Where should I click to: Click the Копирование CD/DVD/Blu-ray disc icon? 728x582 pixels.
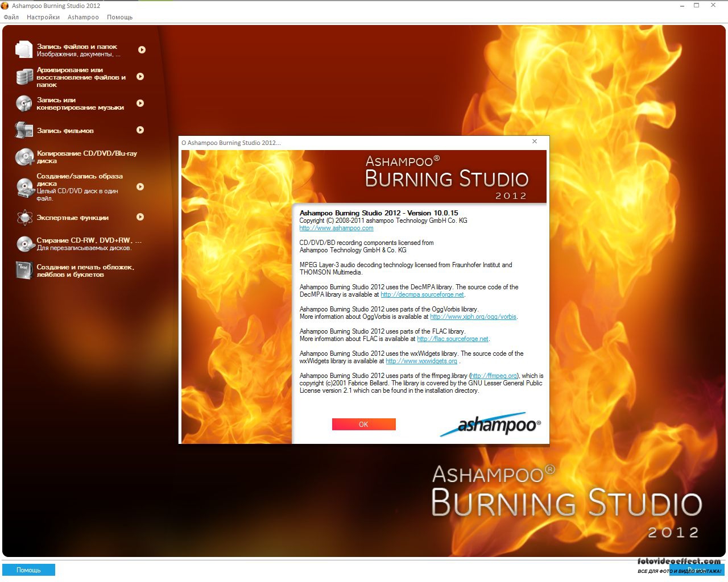(24, 157)
